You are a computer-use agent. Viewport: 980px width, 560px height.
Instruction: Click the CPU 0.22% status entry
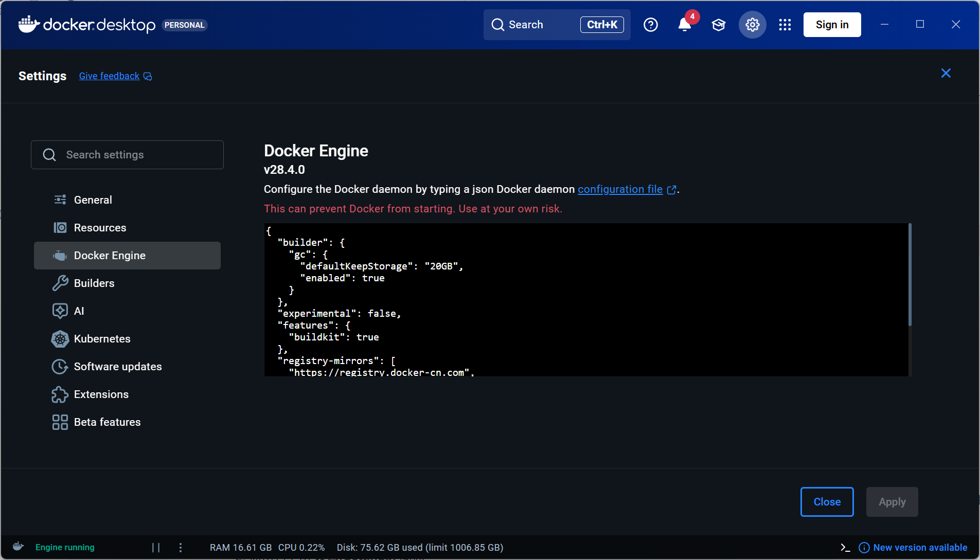(x=301, y=547)
